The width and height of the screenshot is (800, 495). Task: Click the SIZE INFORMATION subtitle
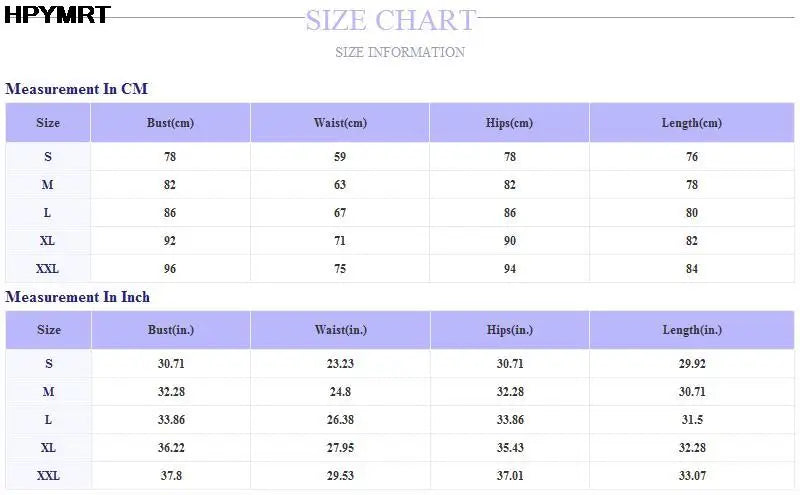coord(399,52)
